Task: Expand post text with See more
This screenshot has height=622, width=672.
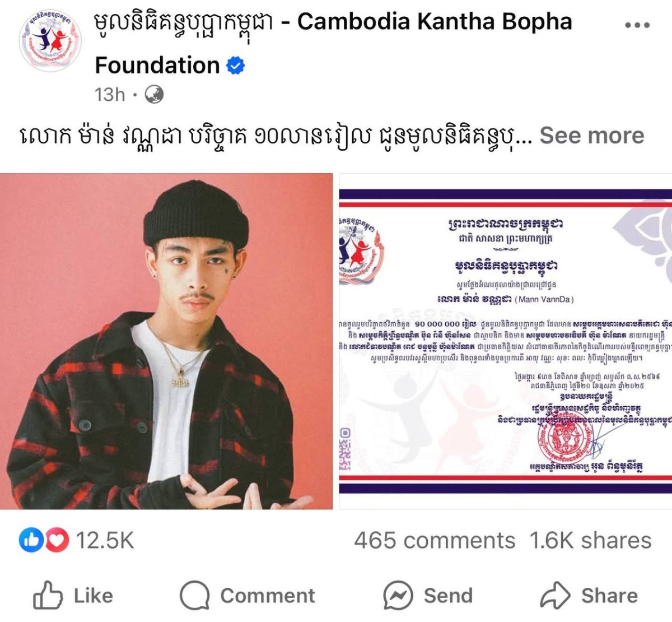Action: 592,136
